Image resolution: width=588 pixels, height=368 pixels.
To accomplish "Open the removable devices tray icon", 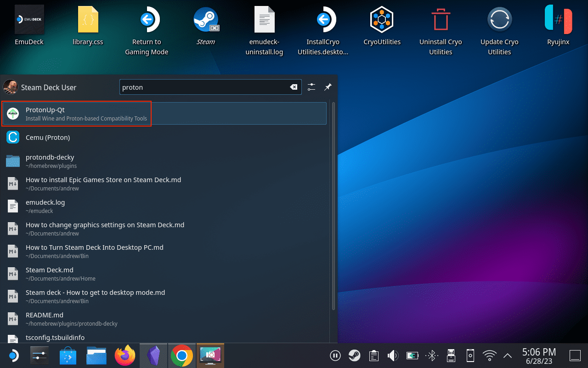I will (x=451, y=356).
